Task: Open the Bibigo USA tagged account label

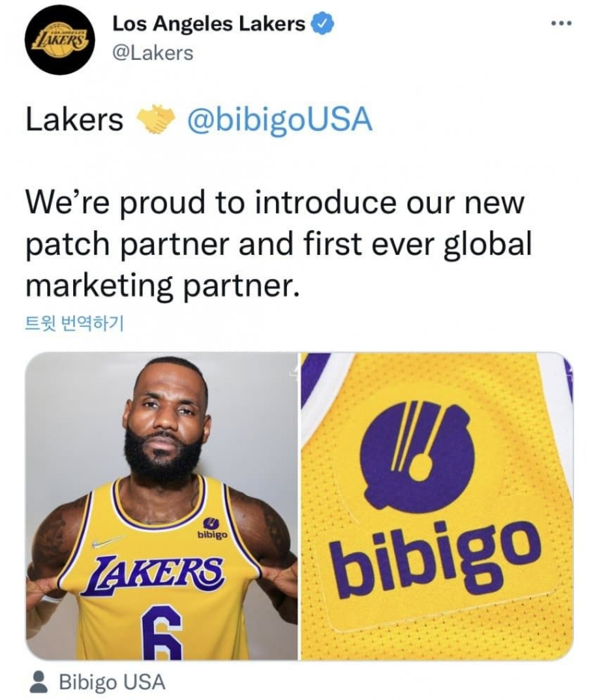Action: (112, 682)
